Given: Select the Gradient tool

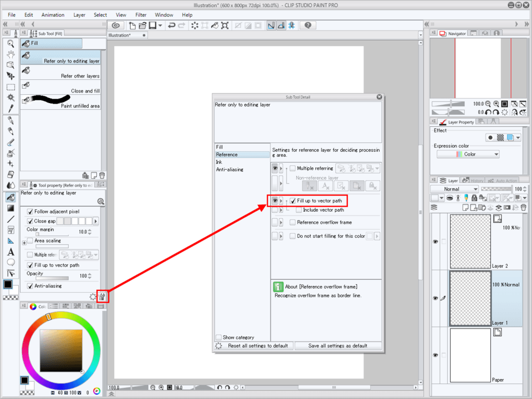Looking at the screenshot, I should pos(11,208).
